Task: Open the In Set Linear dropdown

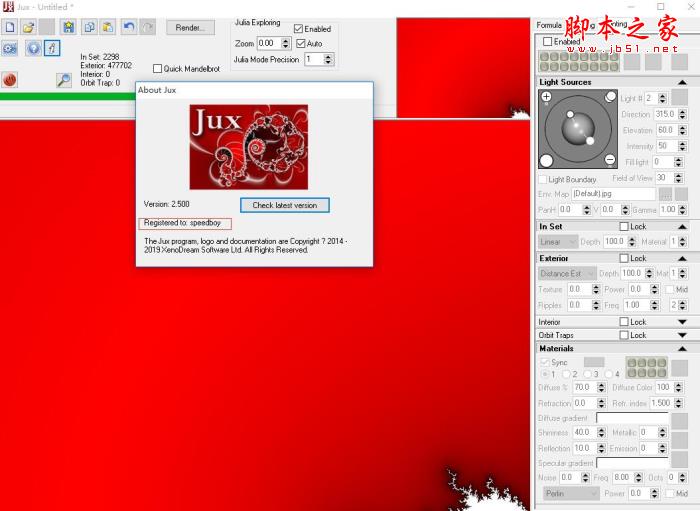Action: [x=558, y=242]
